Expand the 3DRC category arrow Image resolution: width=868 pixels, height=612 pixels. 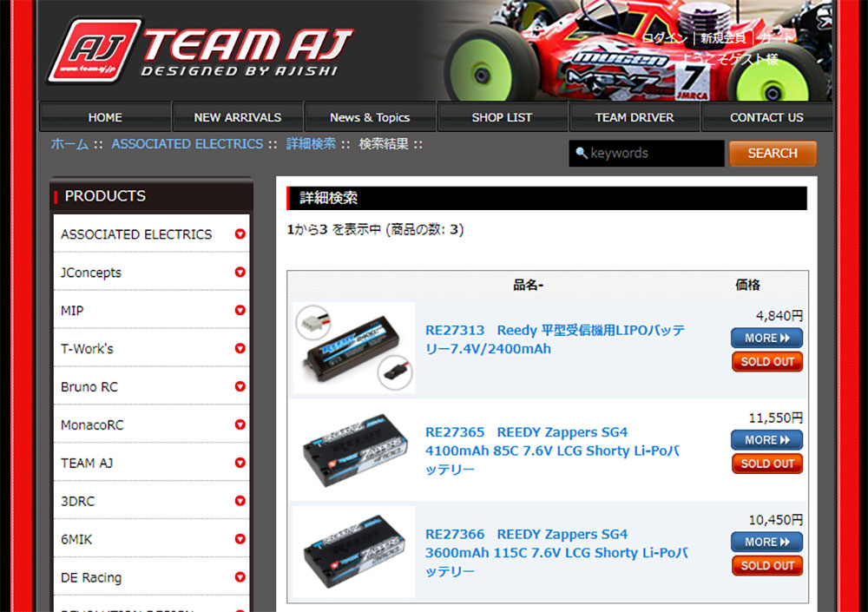[x=240, y=501]
